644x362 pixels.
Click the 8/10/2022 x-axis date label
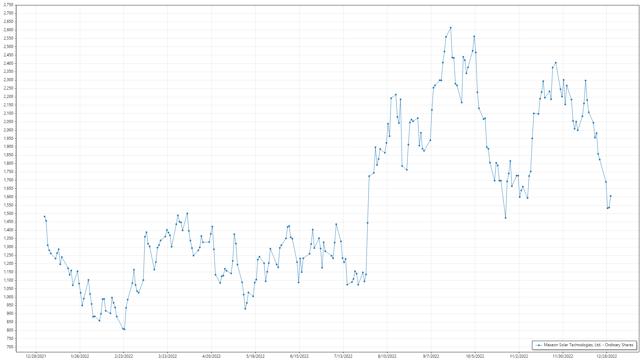tap(387, 356)
